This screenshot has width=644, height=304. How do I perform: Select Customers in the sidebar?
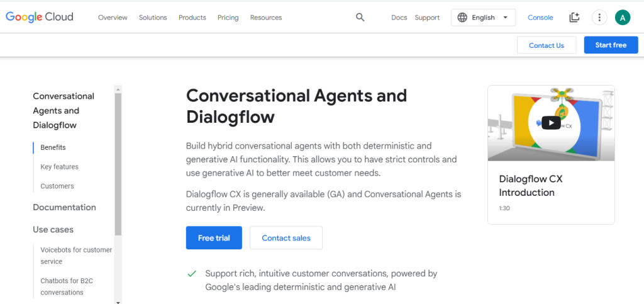click(57, 186)
